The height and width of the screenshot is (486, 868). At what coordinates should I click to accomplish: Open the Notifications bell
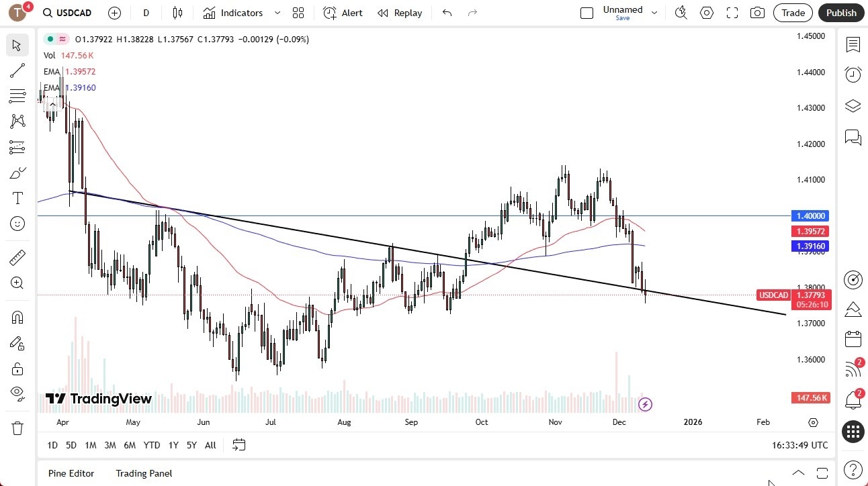[x=853, y=400]
